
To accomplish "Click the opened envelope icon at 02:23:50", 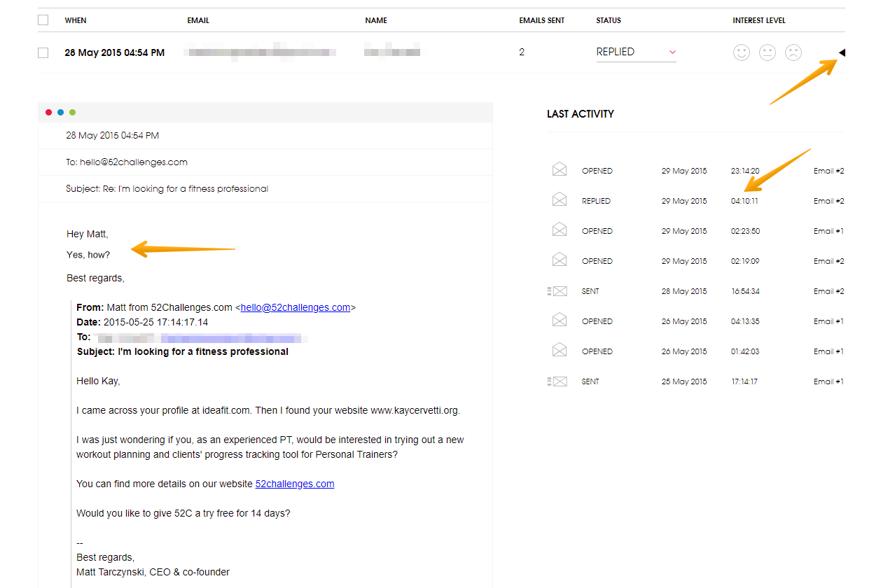I will [559, 230].
